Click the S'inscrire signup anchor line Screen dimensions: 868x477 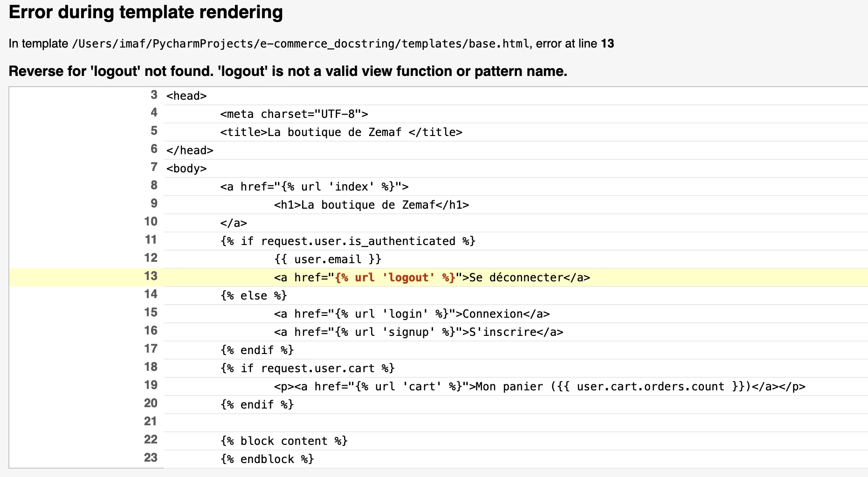[x=418, y=332]
